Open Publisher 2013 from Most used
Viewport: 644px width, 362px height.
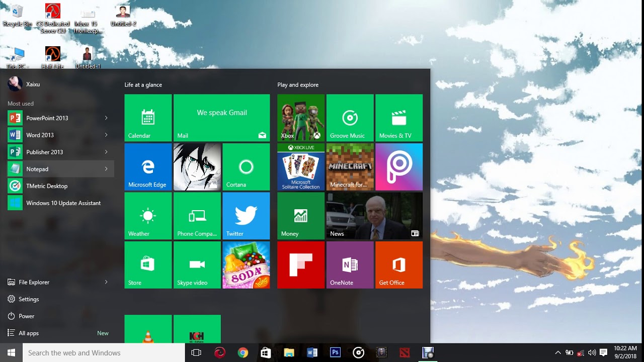[61, 152]
